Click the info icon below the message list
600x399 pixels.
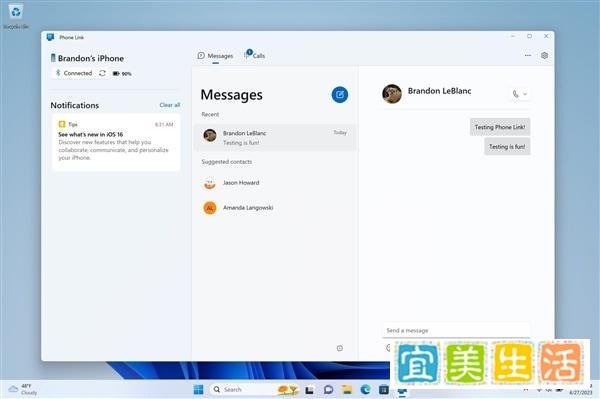[x=339, y=348]
